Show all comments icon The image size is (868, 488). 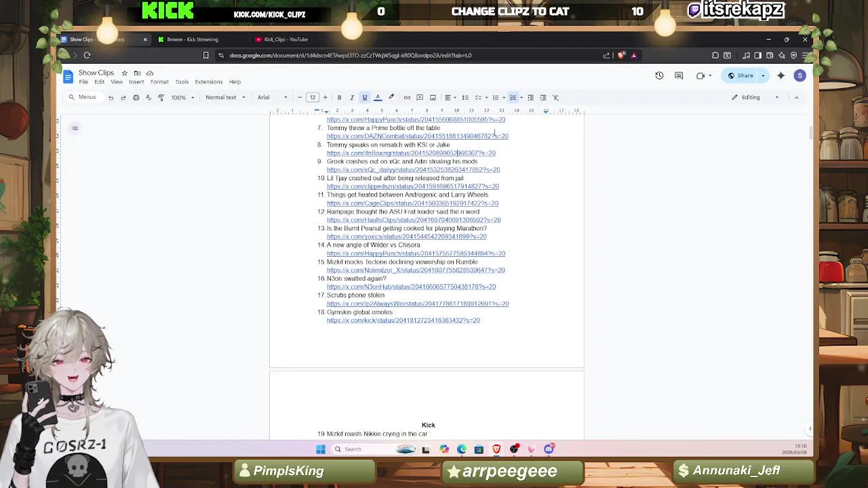tap(679, 76)
